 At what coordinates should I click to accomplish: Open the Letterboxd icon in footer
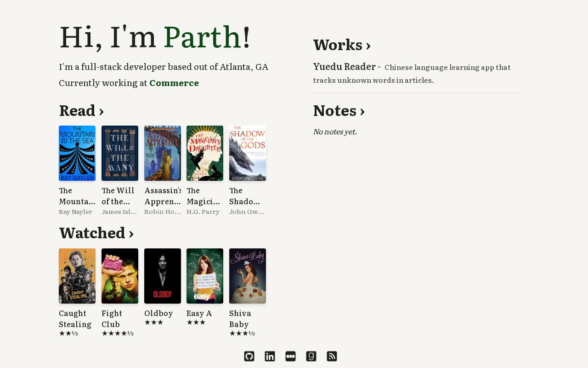pos(290,356)
